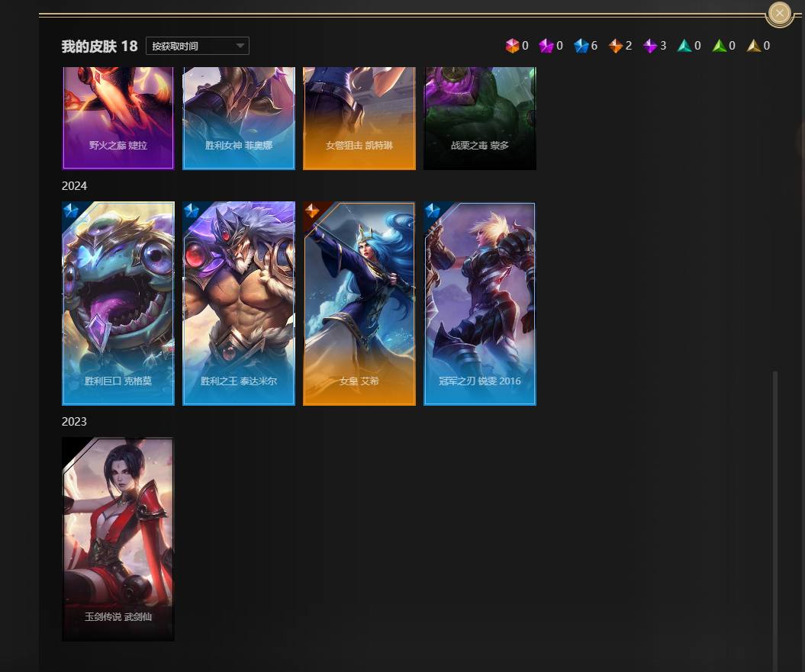Click the vertical scrollbar of skin list
Screen dimensions: 805x672
coord(776,519)
